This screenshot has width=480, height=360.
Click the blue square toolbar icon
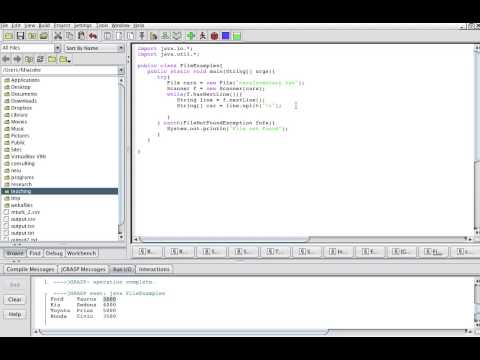226,36
